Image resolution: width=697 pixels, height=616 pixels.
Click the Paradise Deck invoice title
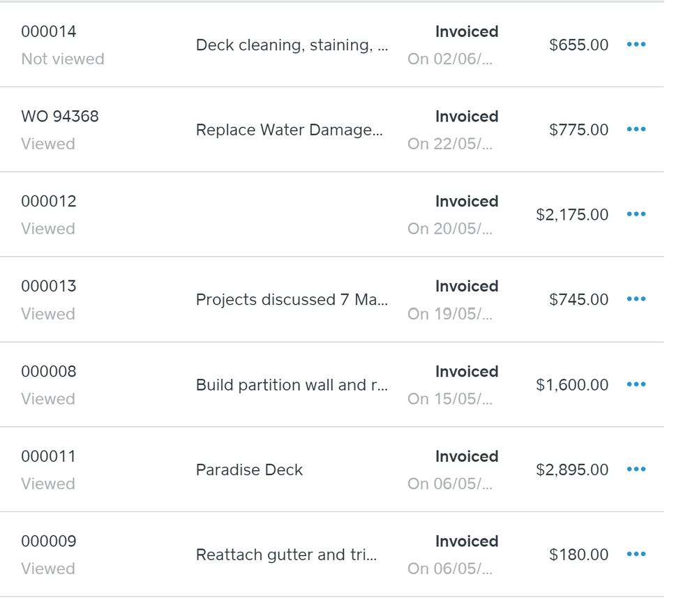click(x=249, y=470)
